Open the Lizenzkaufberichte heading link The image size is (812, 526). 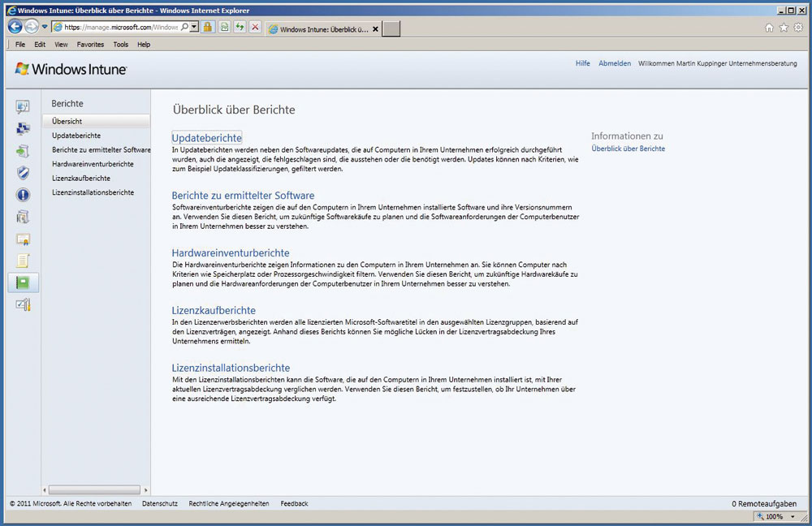[x=214, y=310]
